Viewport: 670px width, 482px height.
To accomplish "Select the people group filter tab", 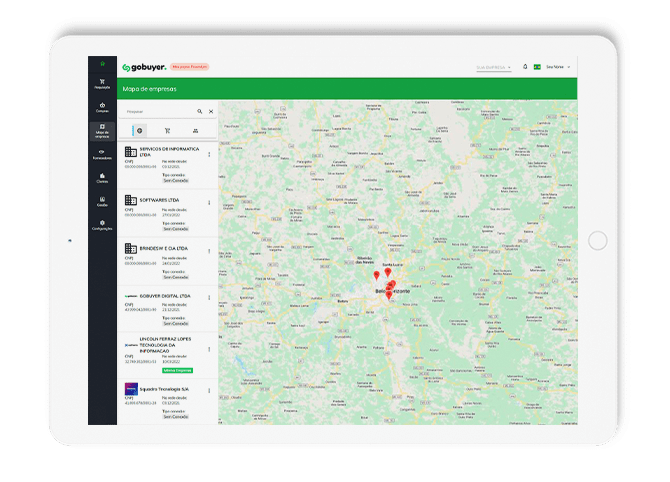I will 195,131.
